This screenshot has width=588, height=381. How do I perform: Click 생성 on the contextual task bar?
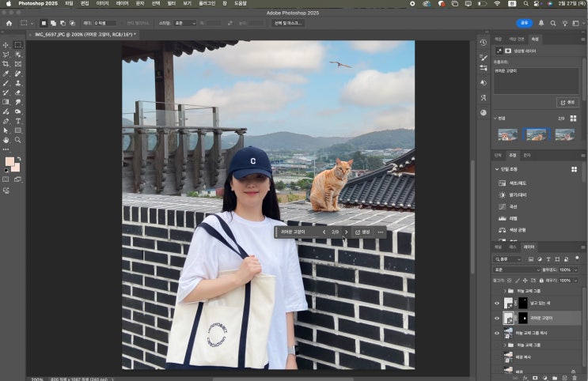pyautogui.click(x=362, y=232)
